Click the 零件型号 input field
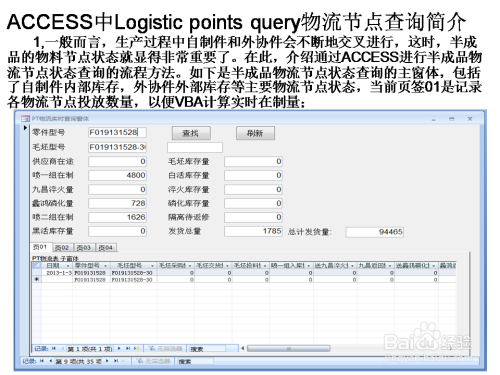The width and height of the screenshot is (500, 375). click(117, 132)
